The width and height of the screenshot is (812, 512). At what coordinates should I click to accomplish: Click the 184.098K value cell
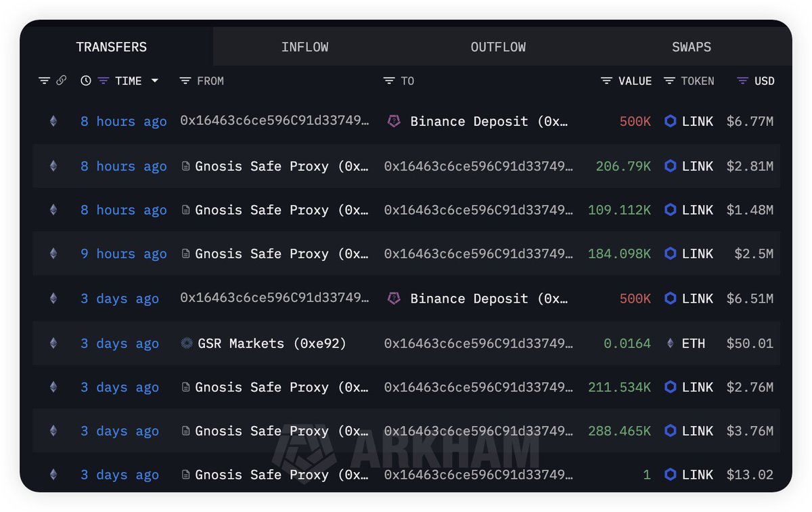tap(620, 254)
